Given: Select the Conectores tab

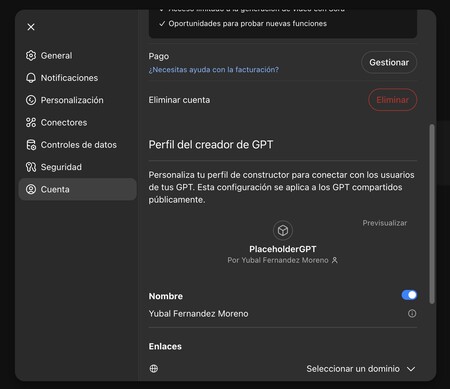Looking at the screenshot, I should point(77,122).
